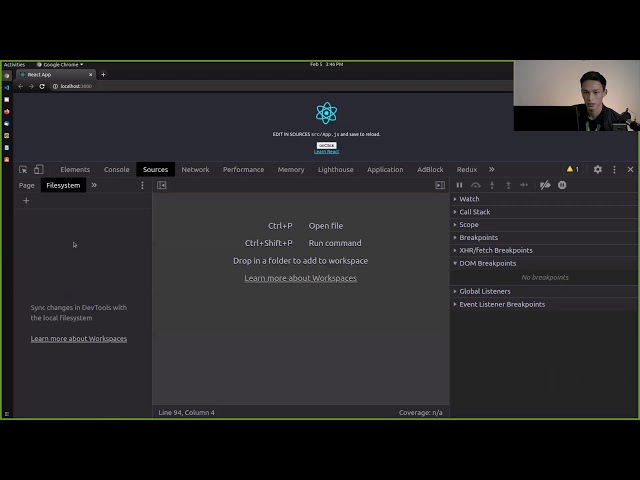The width and height of the screenshot is (640, 480).
Task: Click the warnings counter badge
Action: click(573, 169)
